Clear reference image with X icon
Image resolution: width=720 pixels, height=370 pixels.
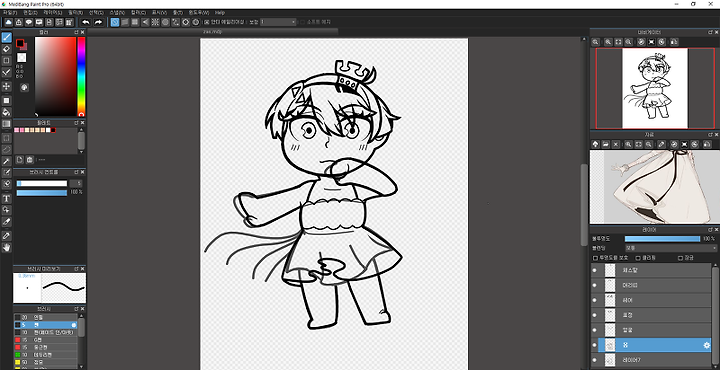pyautogui.click(x=616, y=144)
